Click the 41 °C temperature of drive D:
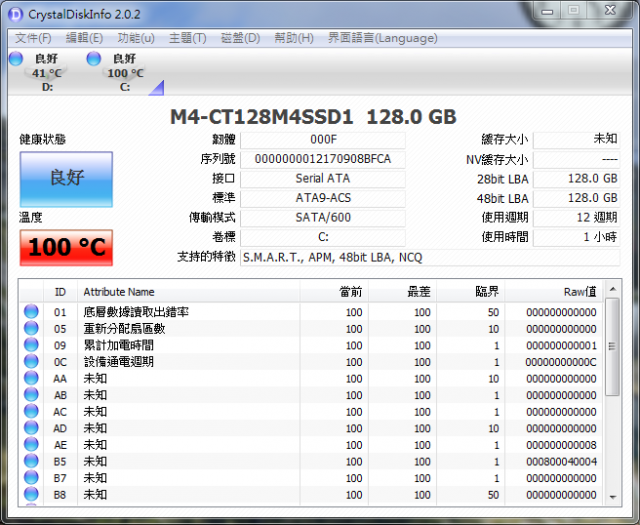 (47, 73)
